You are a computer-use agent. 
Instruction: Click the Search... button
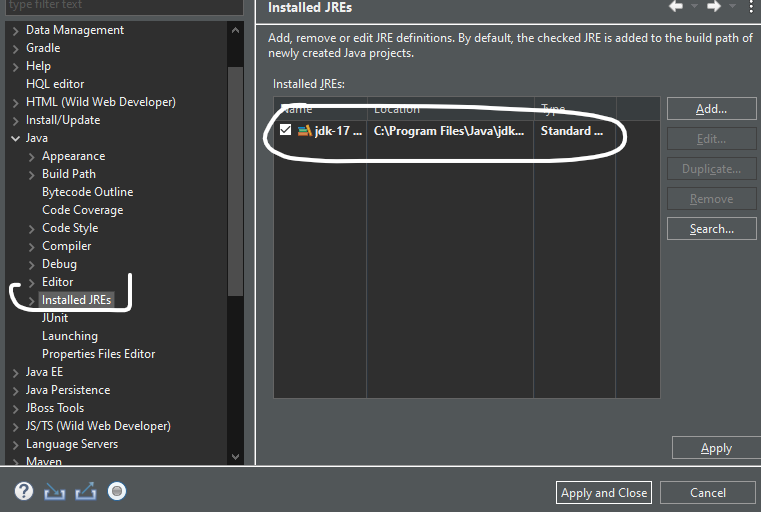(x=711, y=229)
